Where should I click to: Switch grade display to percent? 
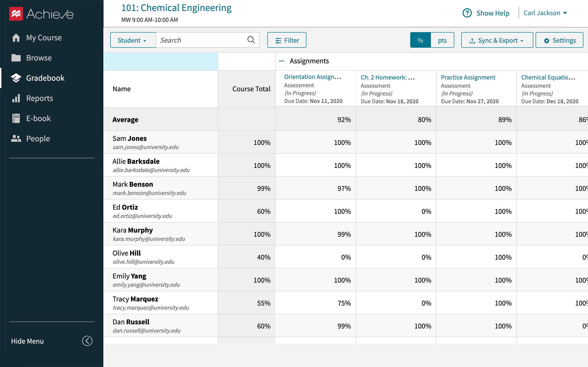(x=420, y=40)
